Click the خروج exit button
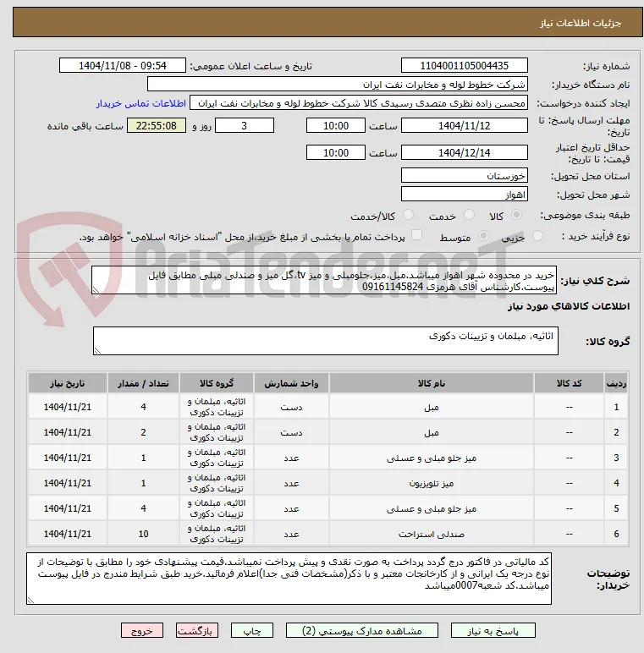The height and width of the screenshot is (653, 644). pos(142,630)
